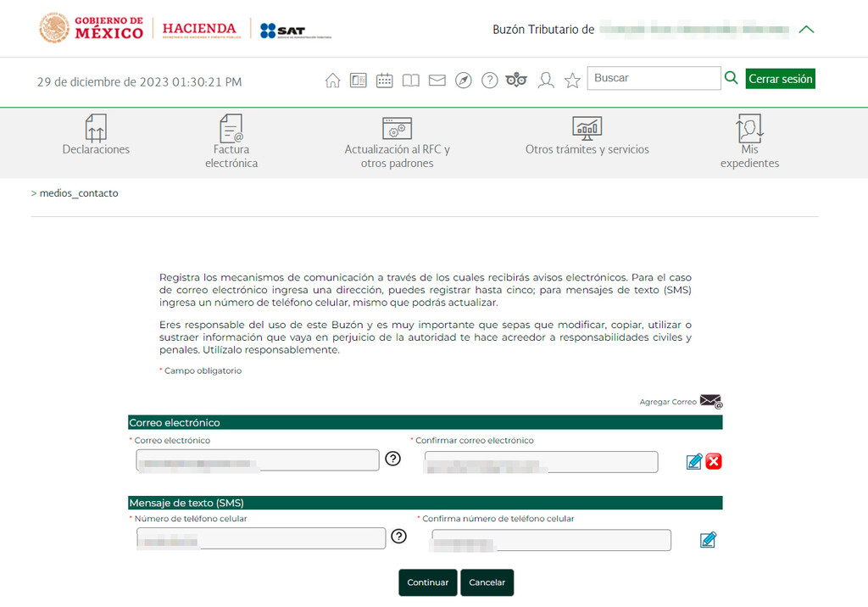Open the user profile icon
Image resolution: width=868 pixels, height=607 pixels.
click(546, 79)
